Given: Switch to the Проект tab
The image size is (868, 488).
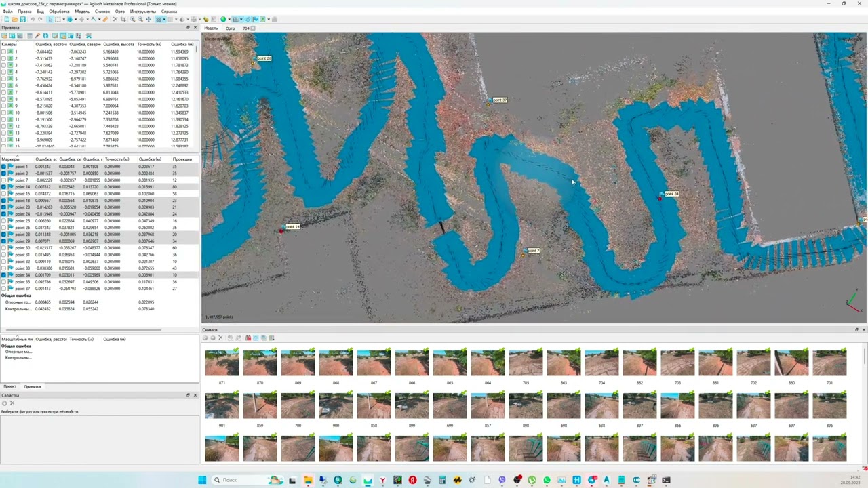Looking at the screenshot, I should coord(9,386).
